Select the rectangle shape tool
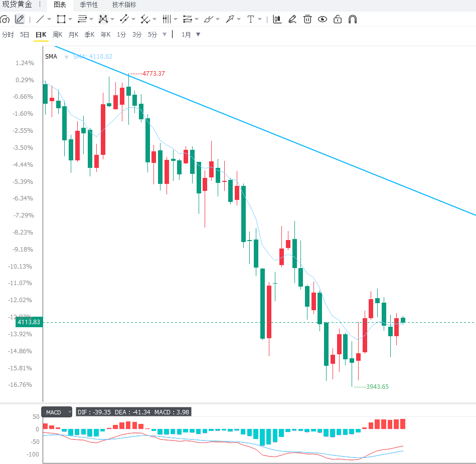This screenshot has width=476, height=464. pos(61,20)
